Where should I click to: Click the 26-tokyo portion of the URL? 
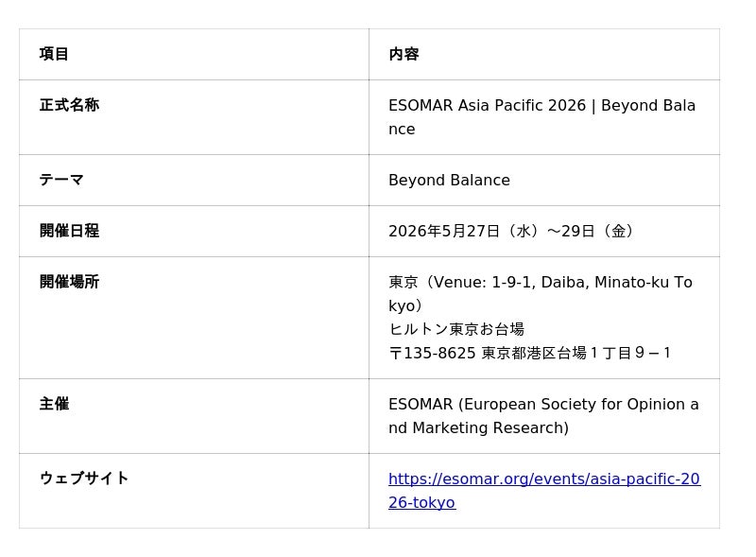[x=421, y=502]
